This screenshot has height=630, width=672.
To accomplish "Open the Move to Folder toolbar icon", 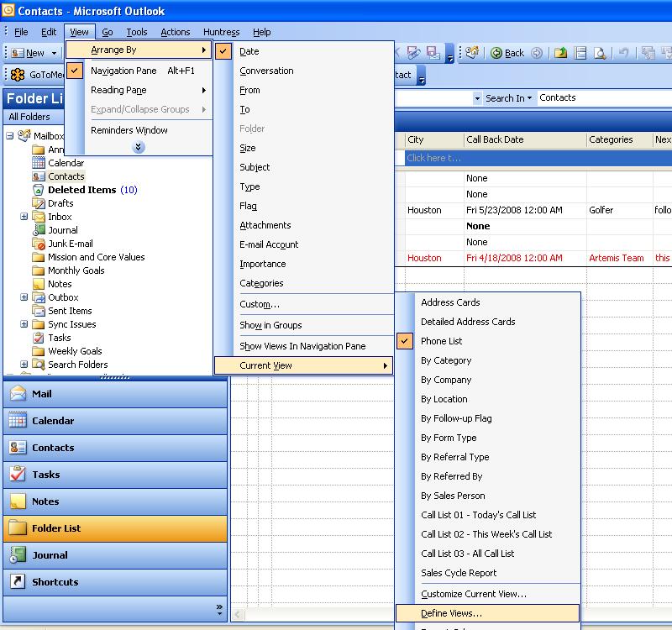I will [559, 52].
